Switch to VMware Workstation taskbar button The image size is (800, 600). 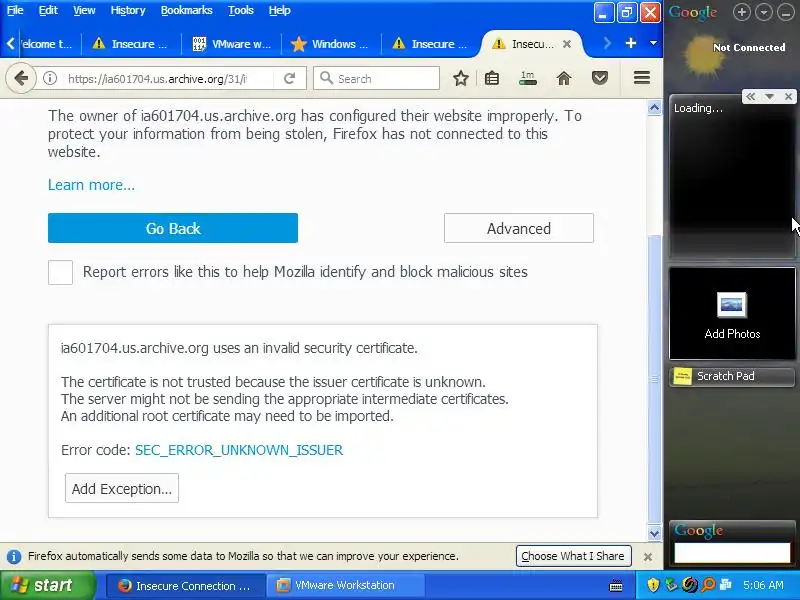(x=345, y=585)
